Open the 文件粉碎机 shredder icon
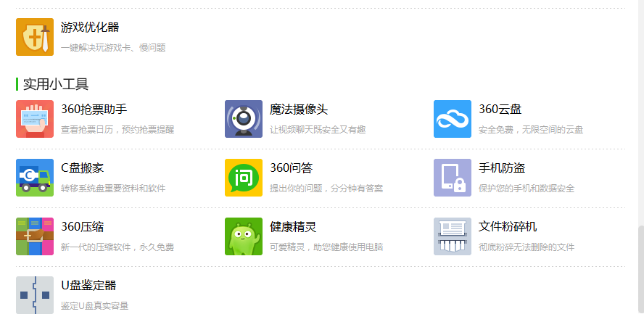Image resolution: width=644 pixels, height=322 pixels. coord(453,236)
